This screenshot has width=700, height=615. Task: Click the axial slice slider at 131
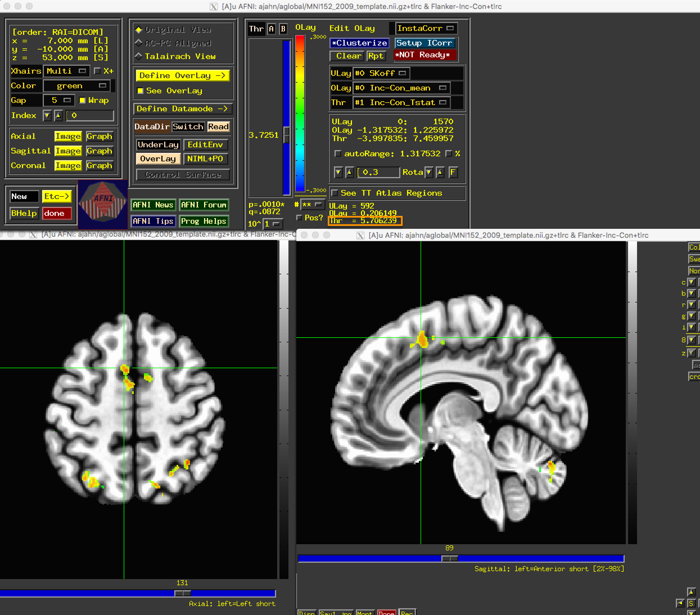coord(182,593)
